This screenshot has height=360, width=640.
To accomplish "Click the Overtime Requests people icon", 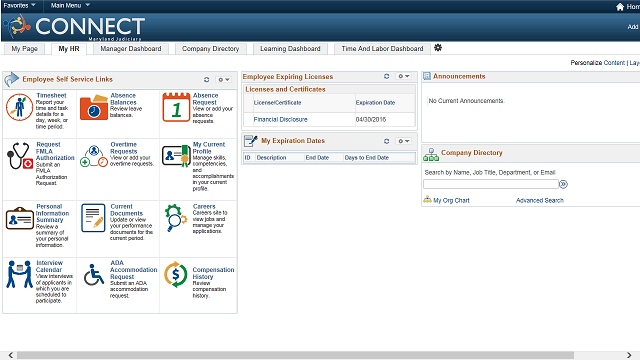I will (x=94, y=156).
